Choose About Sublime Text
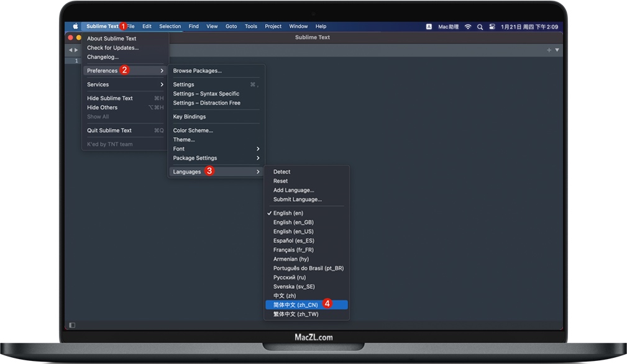 125,39
